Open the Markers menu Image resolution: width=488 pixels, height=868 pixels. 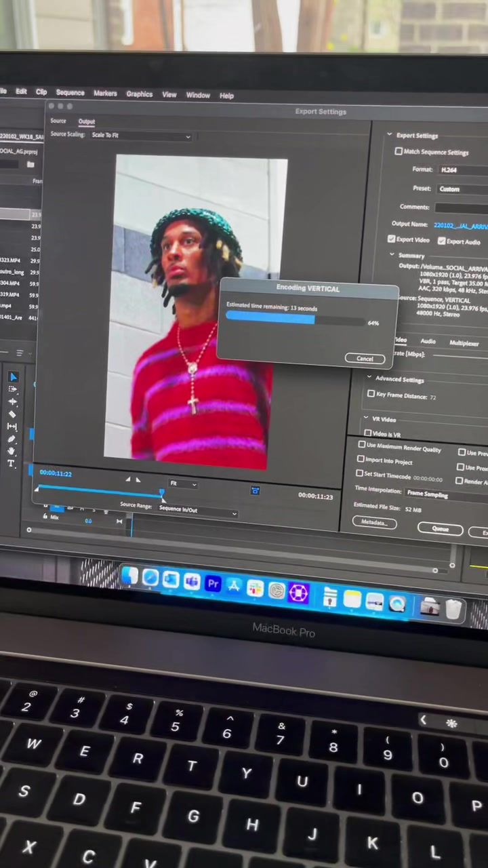tap(105, 94)
